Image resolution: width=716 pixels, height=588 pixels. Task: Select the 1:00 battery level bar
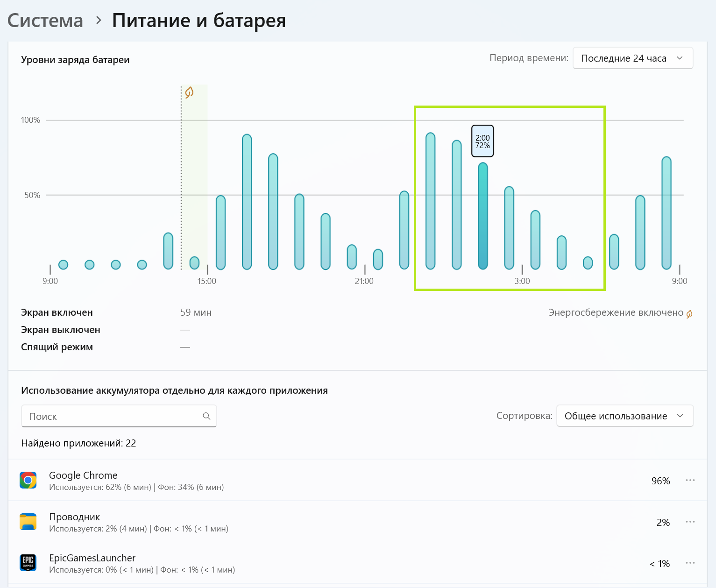[x=457, y=205]
